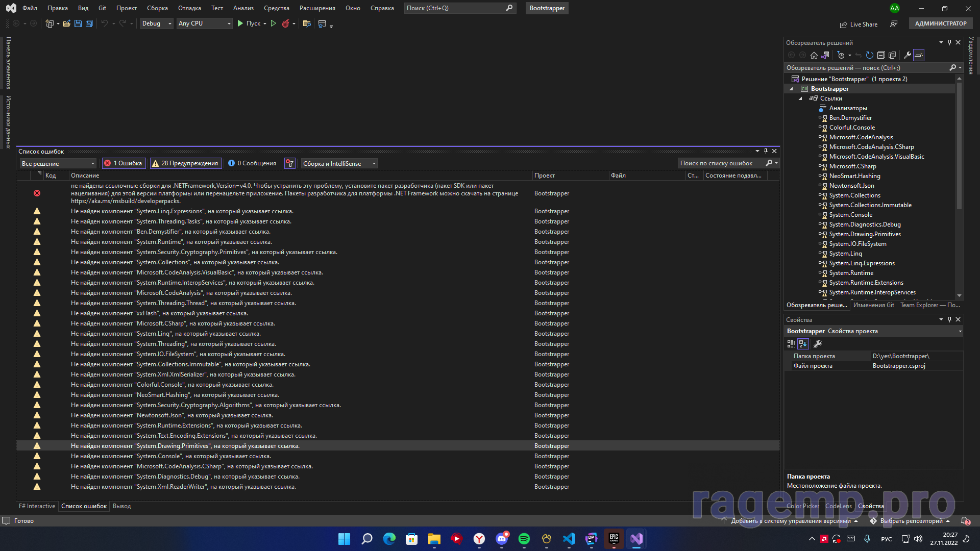980x551 pixels.
Task: Click the Solution Explorer Home icon
Action: tap(814, 55)
